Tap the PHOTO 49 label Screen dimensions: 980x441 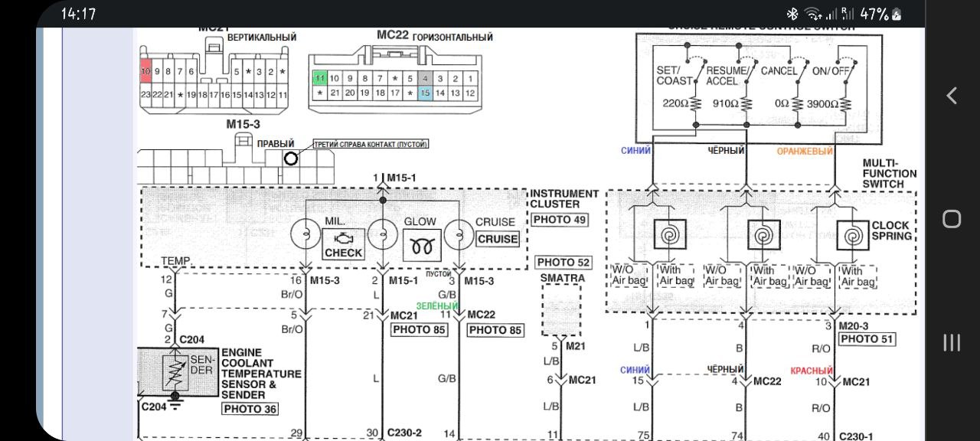click(x=560, y=220)
